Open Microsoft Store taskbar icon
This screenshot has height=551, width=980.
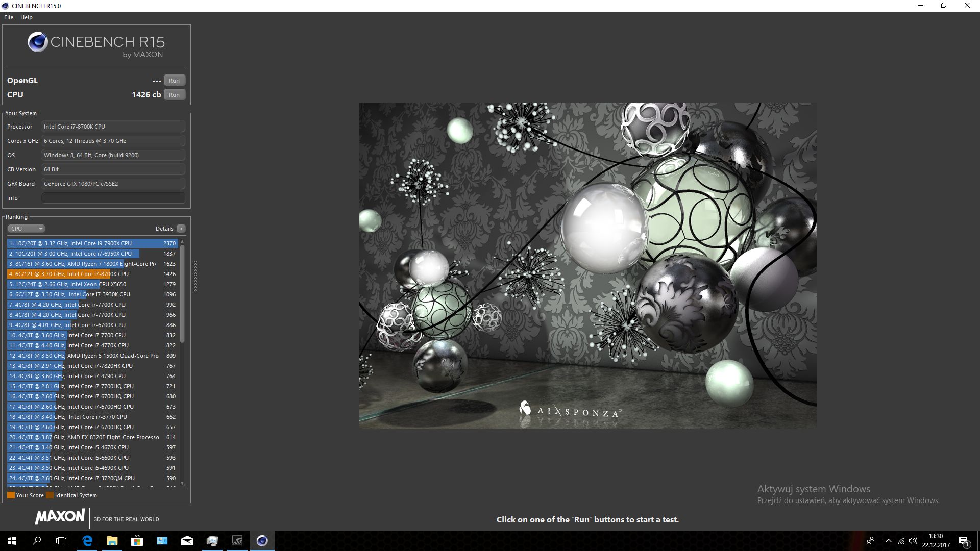[x=137, y=541]
